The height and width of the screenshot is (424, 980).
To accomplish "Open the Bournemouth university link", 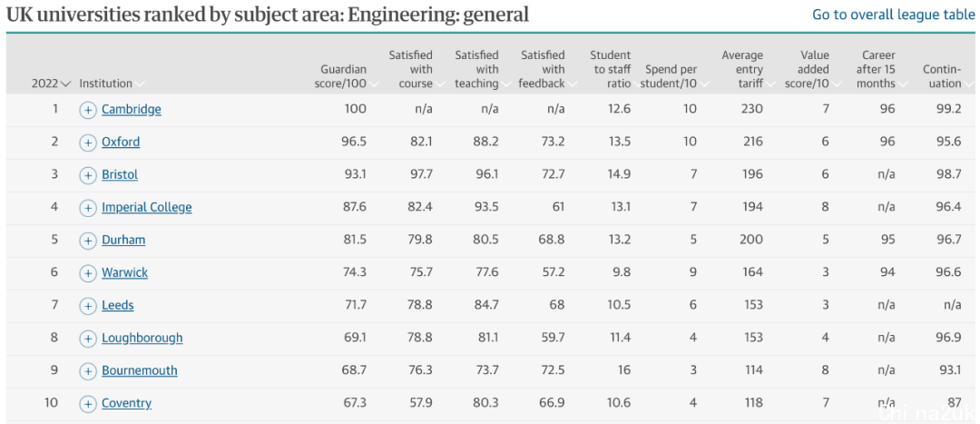I will (139, 371).
